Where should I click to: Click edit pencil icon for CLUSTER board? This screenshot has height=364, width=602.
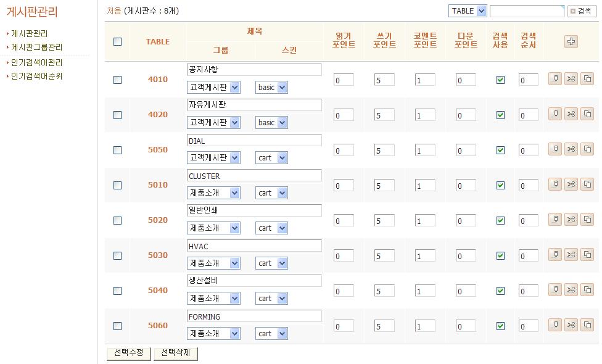(x=555, y=184)
